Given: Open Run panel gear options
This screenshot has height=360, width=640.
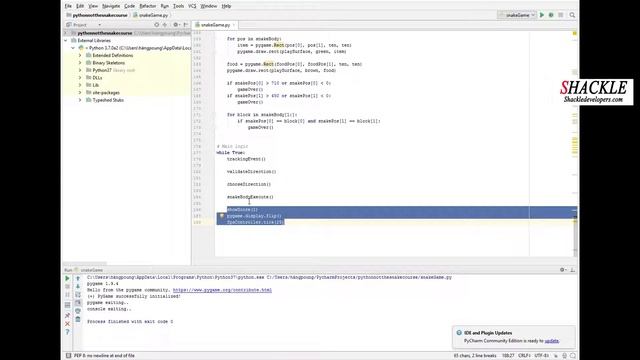Looking at the screenshot, I should [x=562, y=270].
